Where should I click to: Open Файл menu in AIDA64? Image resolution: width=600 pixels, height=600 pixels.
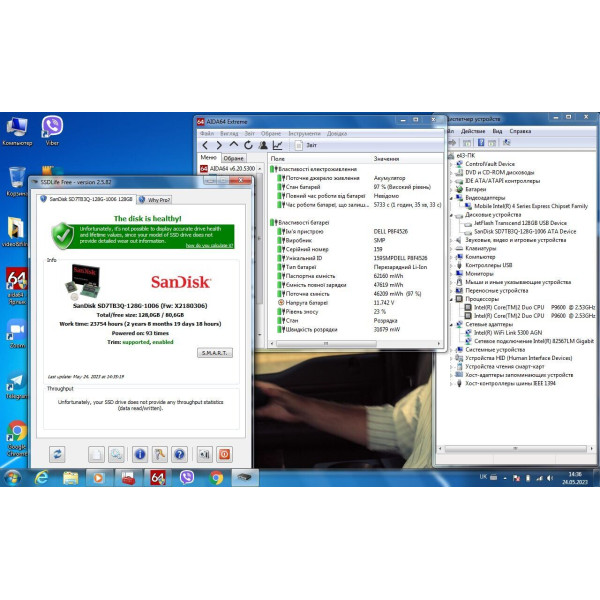207,134
